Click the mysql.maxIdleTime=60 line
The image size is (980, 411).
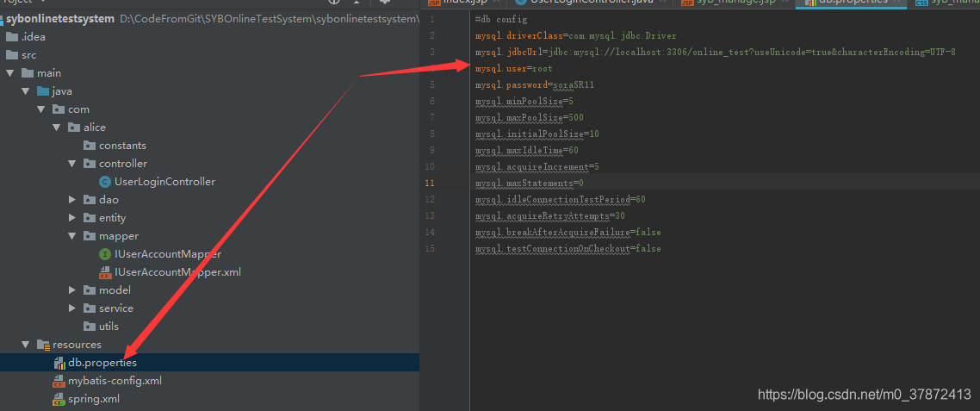point(527,150)
